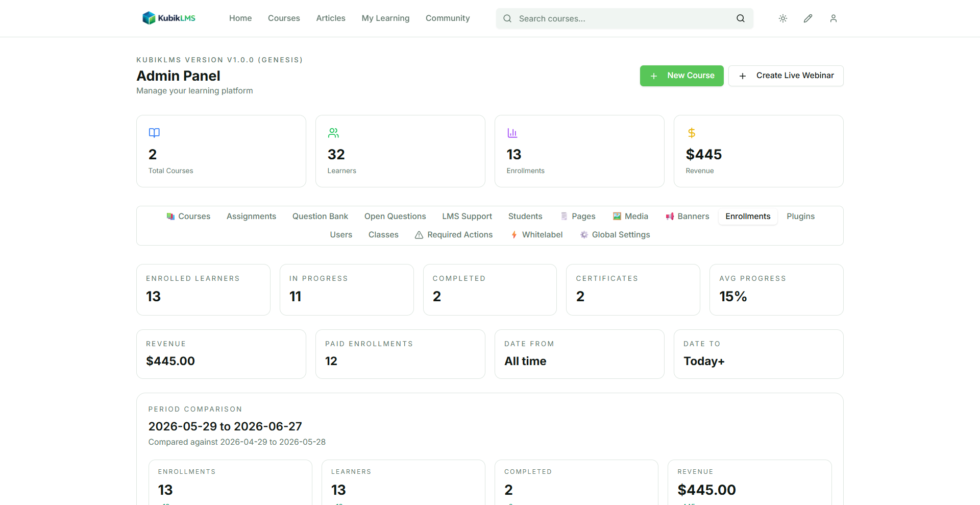980x505 pixels.
Task: Open the Date From 'All time' selector
Action: (579, 354)
